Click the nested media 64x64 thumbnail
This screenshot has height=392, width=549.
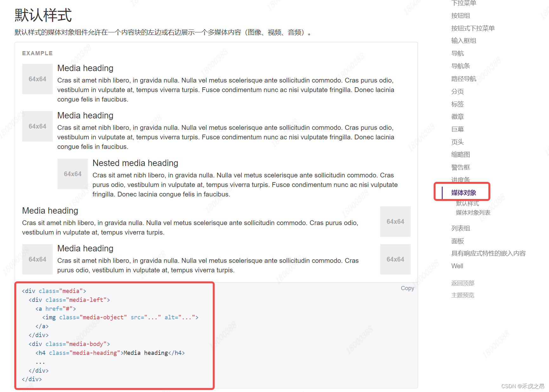point(73,174)
